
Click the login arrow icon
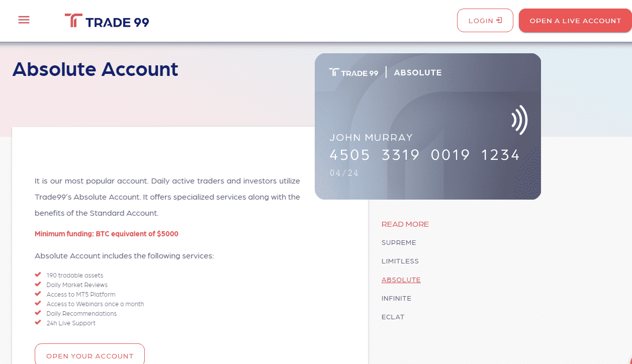499,21
